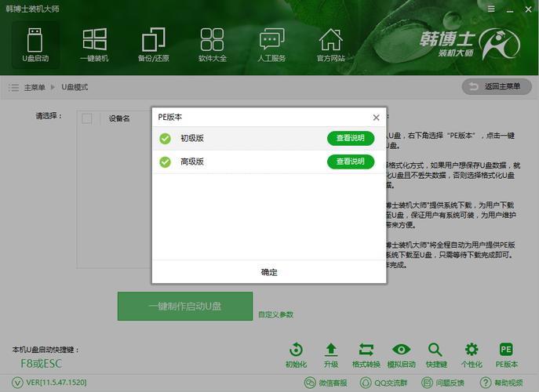Open the 快捷键 search icon
539x392 pixels.
[436, 355]
